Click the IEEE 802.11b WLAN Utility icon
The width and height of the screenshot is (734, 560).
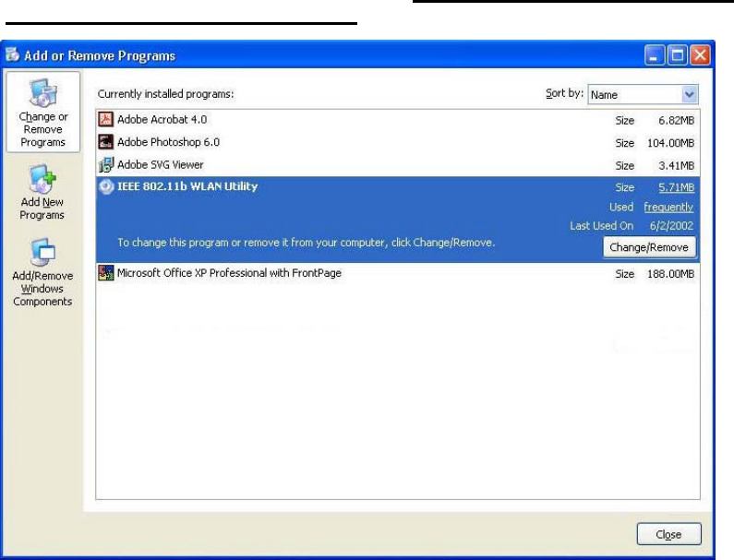tap(106, 186)
